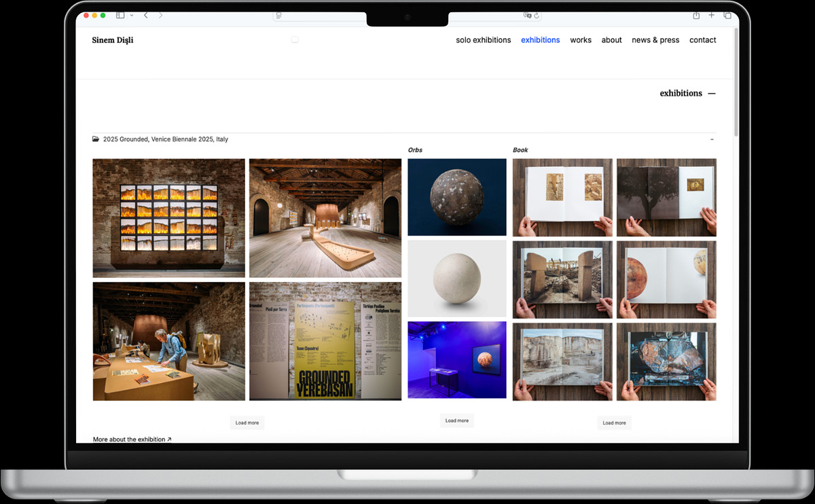This screenshot has height=504, width=815.
Task: Click the open folder icon beside 2025 Grounded
Action: pyautogui.click(x=96, y=139)
